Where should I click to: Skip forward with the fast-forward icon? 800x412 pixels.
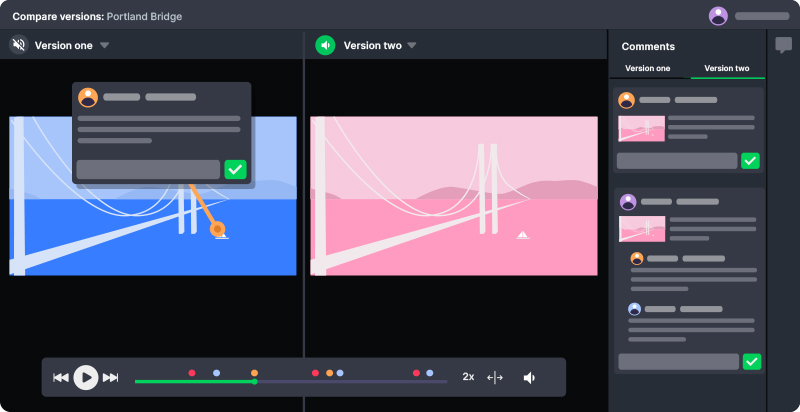tap(111, 377)
